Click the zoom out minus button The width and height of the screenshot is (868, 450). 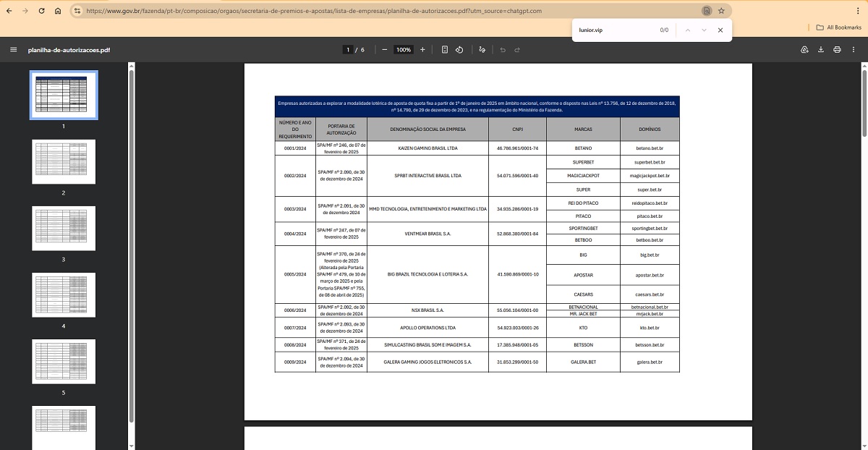click(x=384, y=50)
